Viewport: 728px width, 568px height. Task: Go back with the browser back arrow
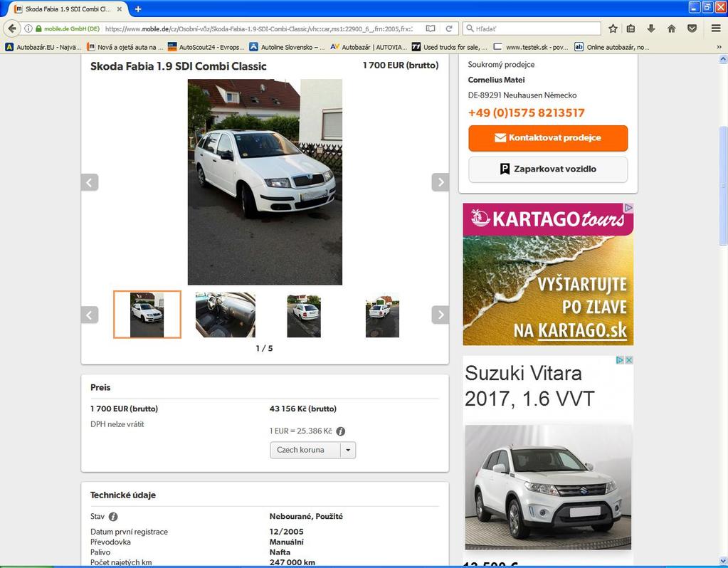coord(12,28)
